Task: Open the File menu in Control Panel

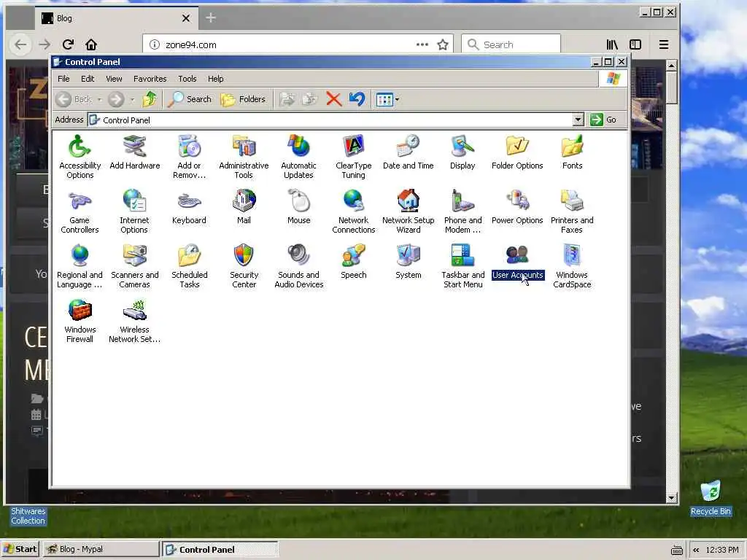Action: click(63, 79)
